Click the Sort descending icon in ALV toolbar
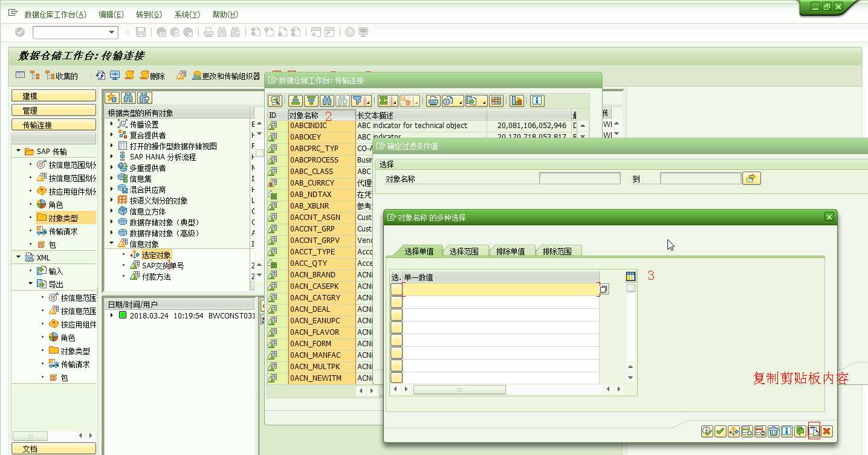The image size is (868, 455). pyautogui.click(x=311, y=101)
